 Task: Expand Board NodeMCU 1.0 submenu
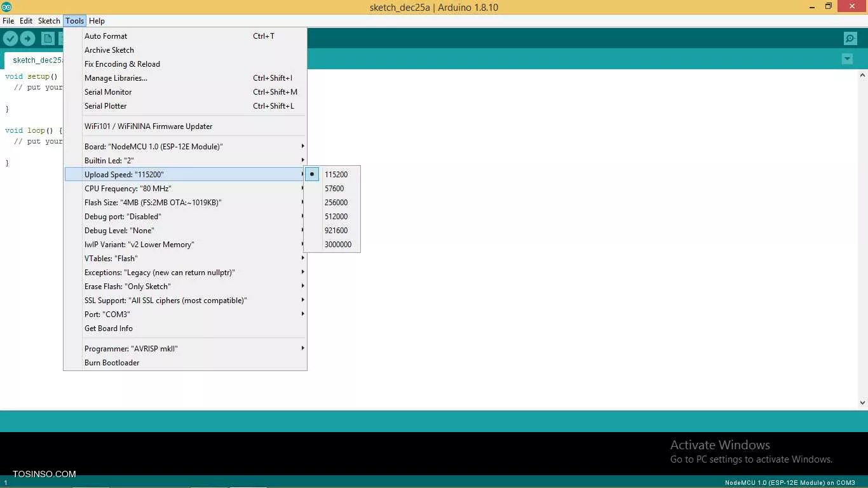pyautogui.click(x=186, y=147)
